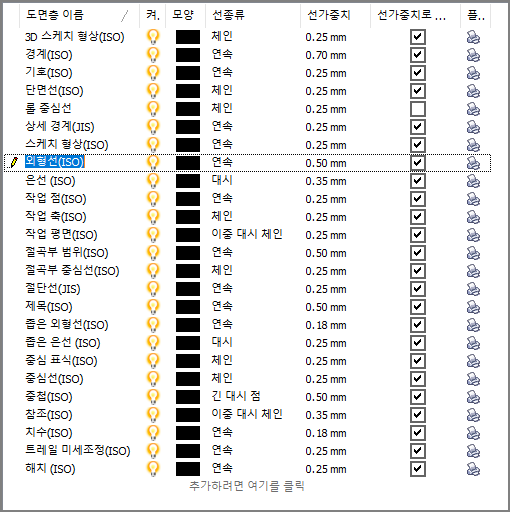Open lineweight dropdown 0.70 mm for 경계(ISO)
Screen dimensions: 510x512
coord(326,55)
